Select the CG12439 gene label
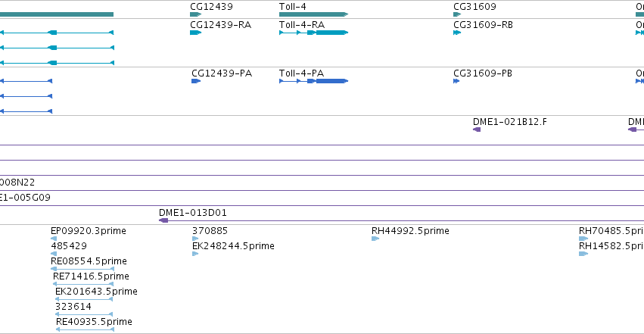This screenshot has width=644, height=334. (211, 7)
